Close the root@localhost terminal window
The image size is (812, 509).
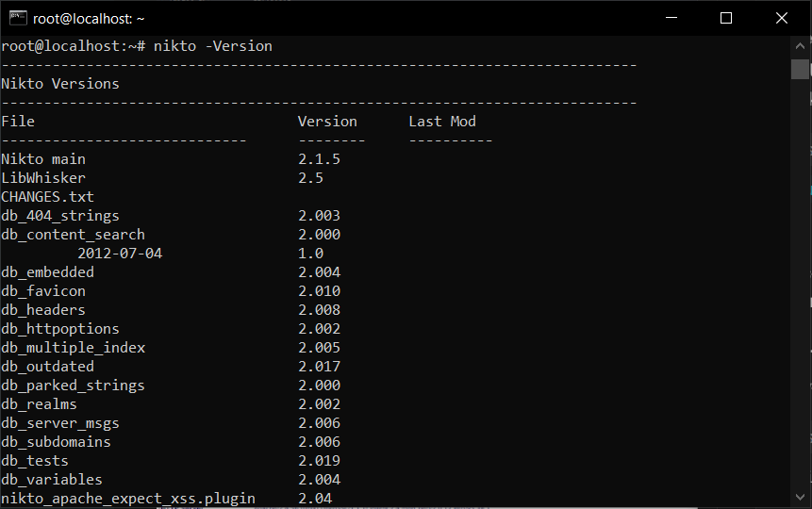(x=782, y=18)
